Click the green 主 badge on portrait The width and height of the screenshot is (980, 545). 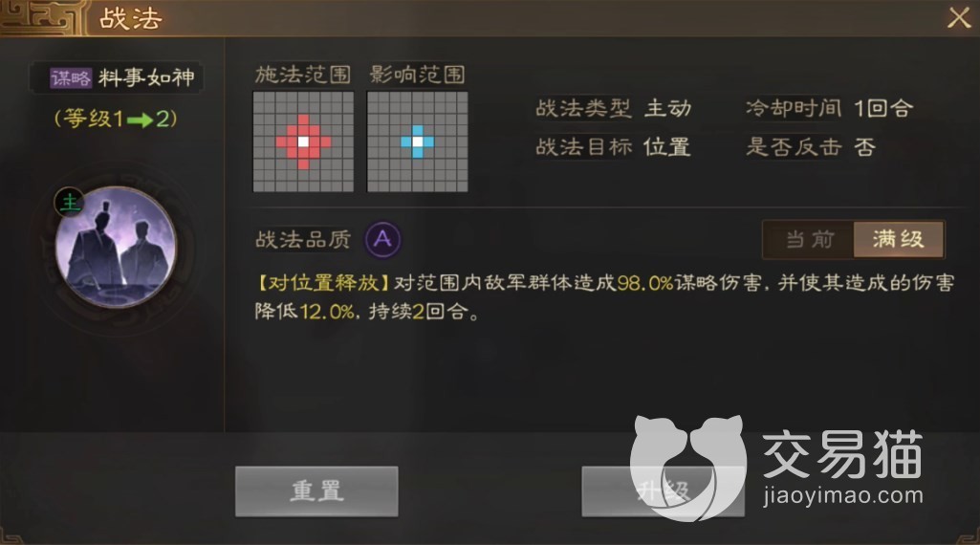pos(70,203)
